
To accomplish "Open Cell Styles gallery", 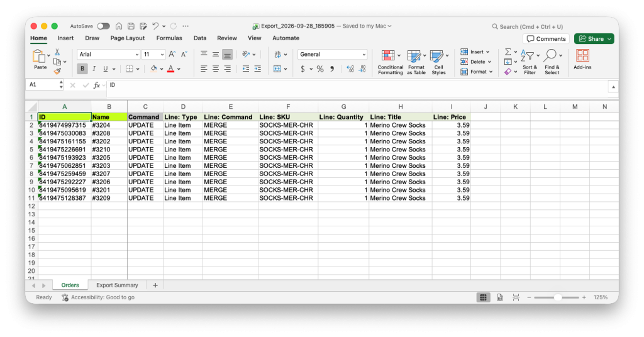I will click(x=438, y=62).
